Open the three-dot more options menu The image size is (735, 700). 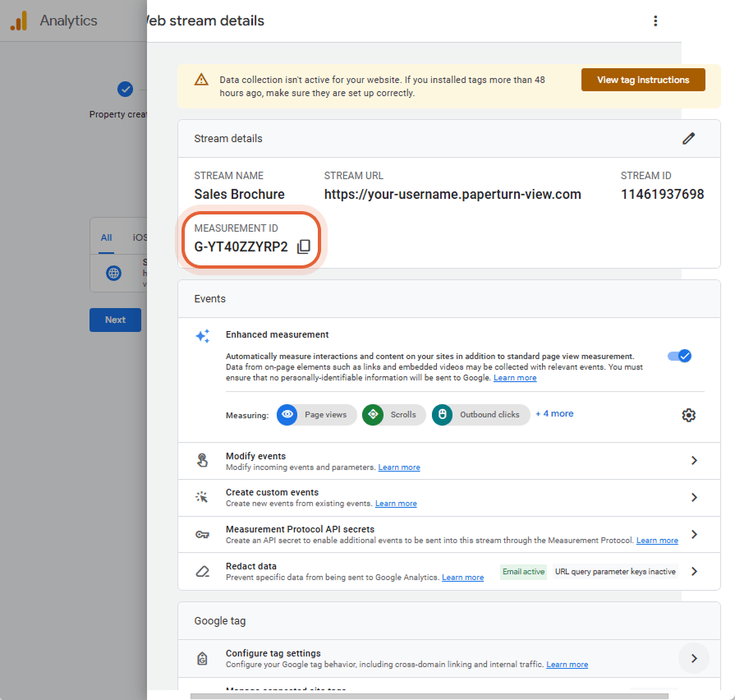pyautogui.click(x=655, y=21)
